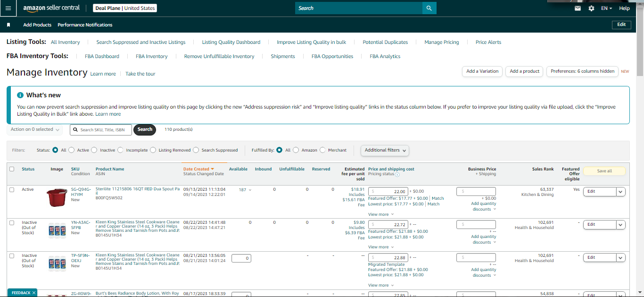Image resolution: width=644 pixels, height=297 pixels.
Task: Click the bookmark icon near Add Products
Action: tap(8, 25)
